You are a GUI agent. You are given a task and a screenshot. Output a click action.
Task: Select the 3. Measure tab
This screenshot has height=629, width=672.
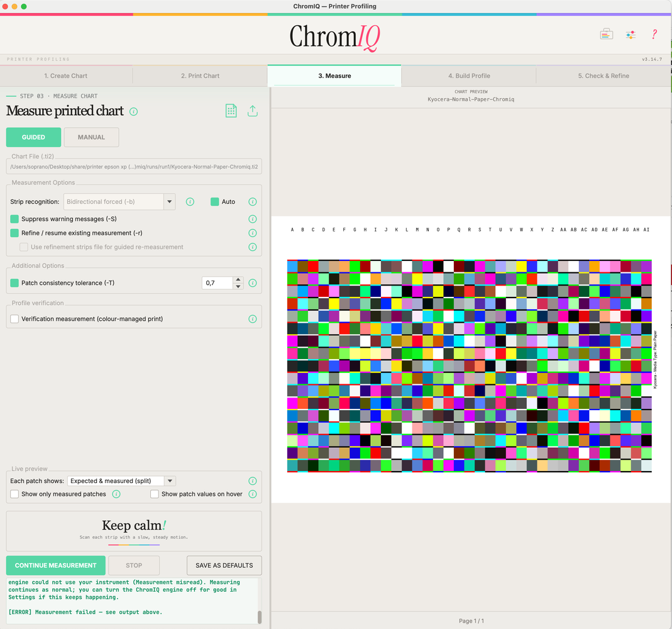(334, 76)
